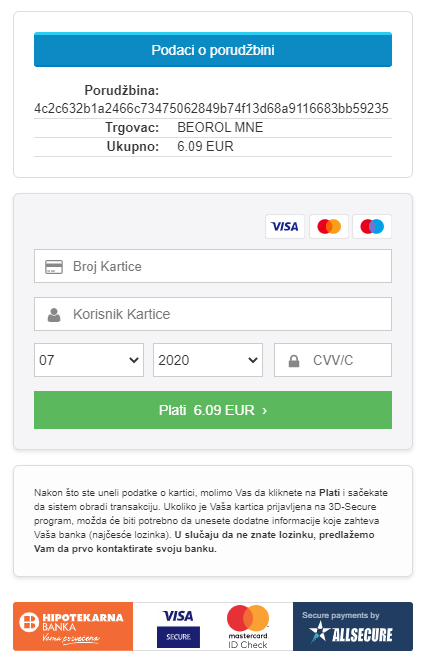Image resolution: width=428 pixels, height=662 pixels.
Task: Expand the chevron arrow of the month selector
Action: tap(134, 360)
